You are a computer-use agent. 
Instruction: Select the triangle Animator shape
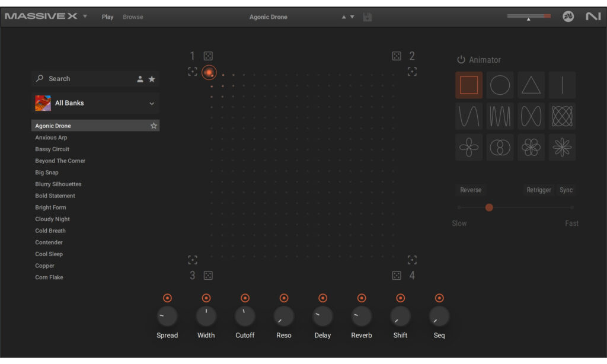click(531, 85)
